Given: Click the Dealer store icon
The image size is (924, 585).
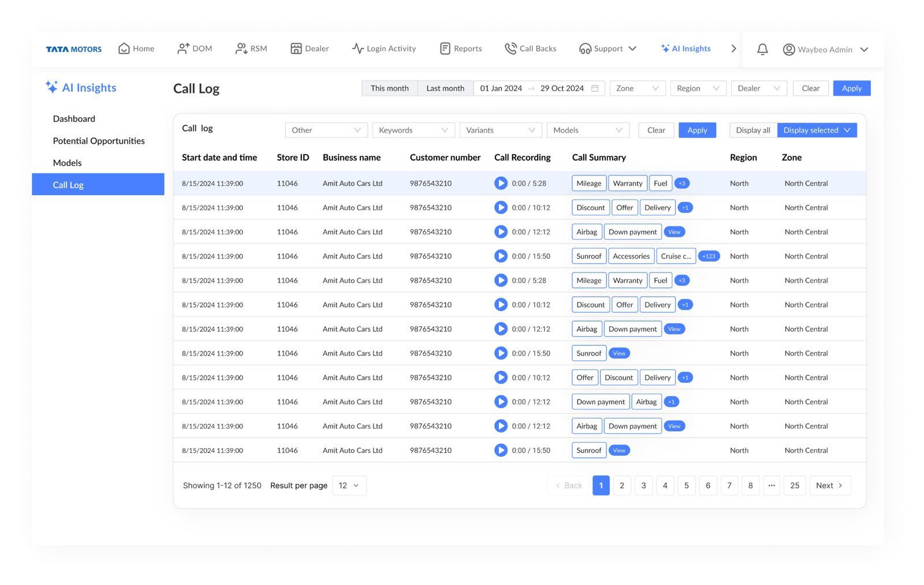Looking at the screenshot, I should 296,49.
